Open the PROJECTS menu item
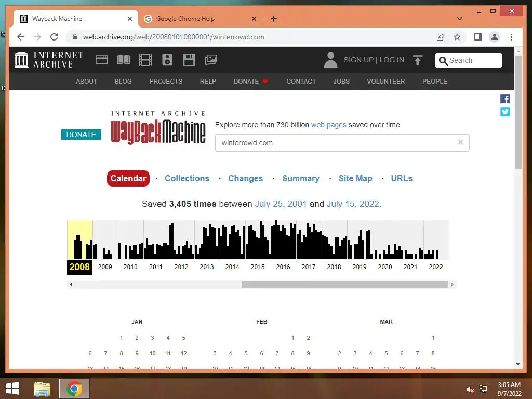This screenshot has height=399, width=532. [x=166, y=82]
